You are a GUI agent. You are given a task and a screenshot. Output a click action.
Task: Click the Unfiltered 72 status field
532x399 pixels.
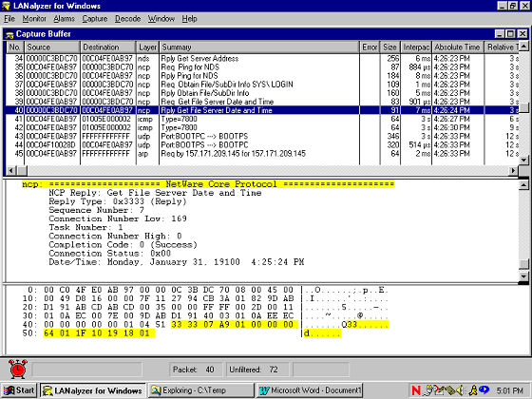(x=257, y=370)
